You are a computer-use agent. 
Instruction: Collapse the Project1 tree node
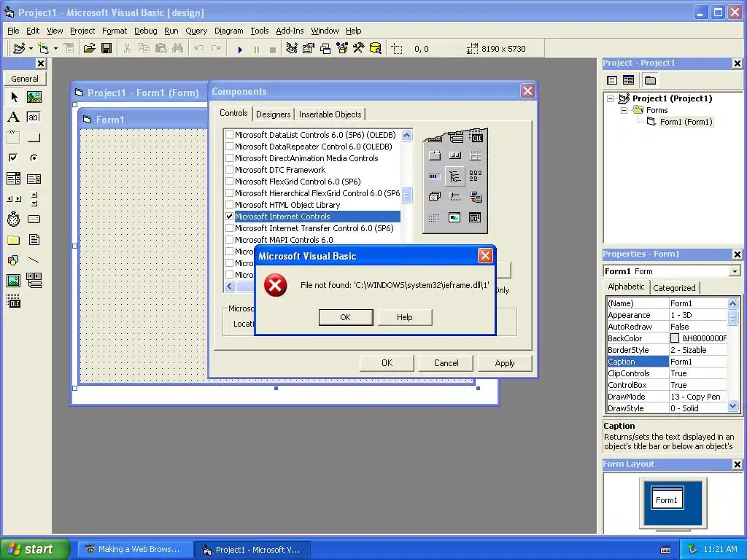pyautogui.click(x=611, y=98)
